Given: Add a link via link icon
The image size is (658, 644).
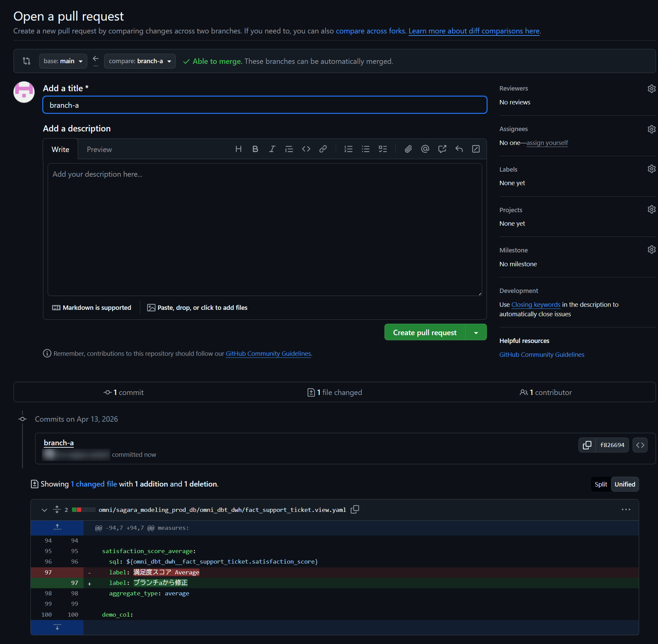Looking at the screenshot, I should pyautogui.click(x=323, y=149).
